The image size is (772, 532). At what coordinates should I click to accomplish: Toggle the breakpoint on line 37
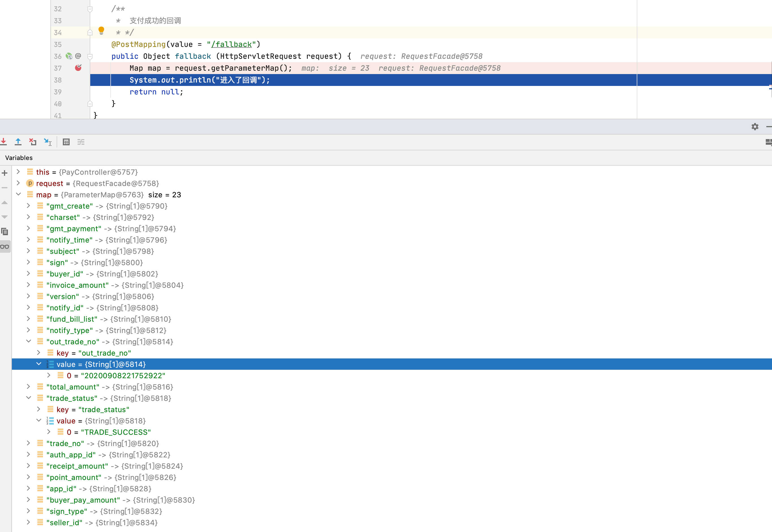coord(78,68)
